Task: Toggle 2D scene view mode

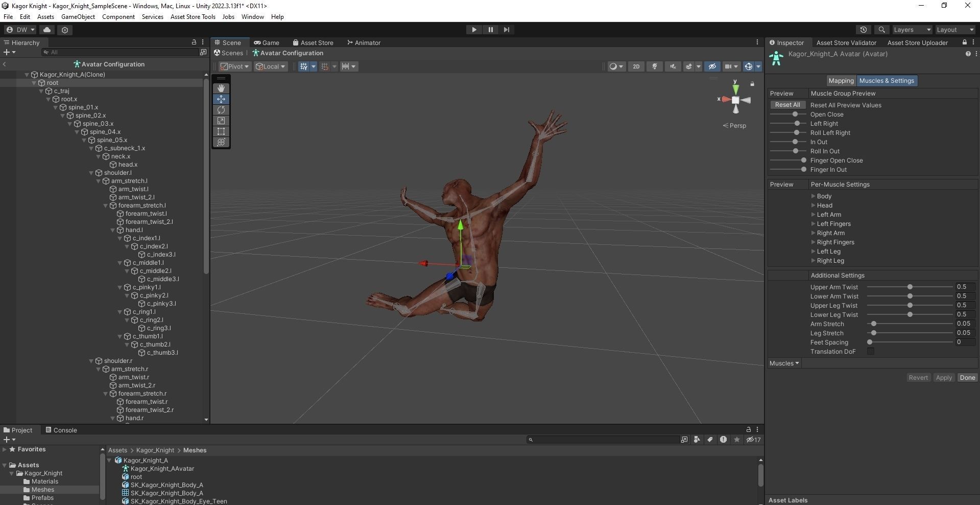Action: point(636,66)
